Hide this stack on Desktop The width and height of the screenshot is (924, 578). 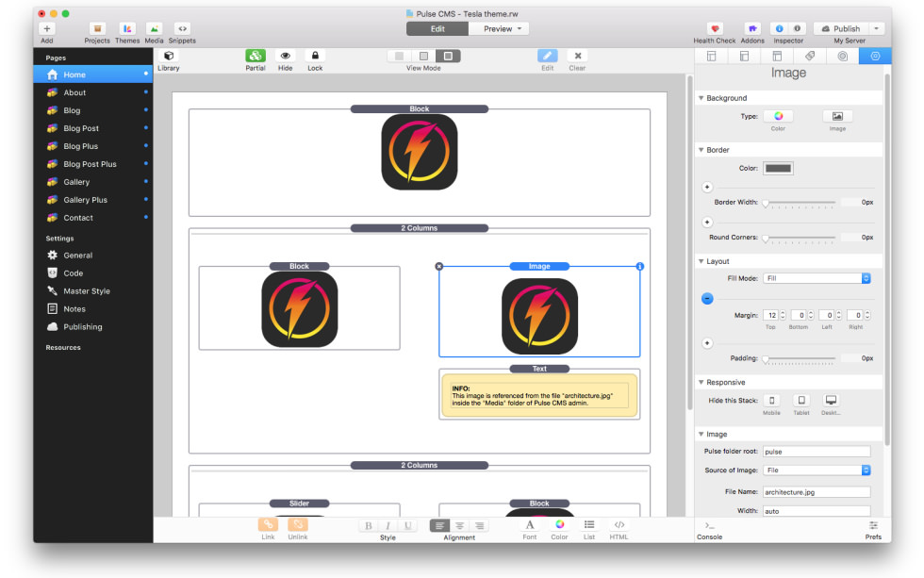pos(831,401)
